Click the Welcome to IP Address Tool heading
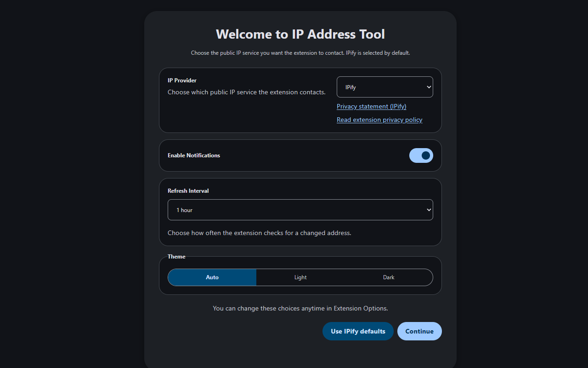This screenshot has width=588, height=368. point(300,34)
